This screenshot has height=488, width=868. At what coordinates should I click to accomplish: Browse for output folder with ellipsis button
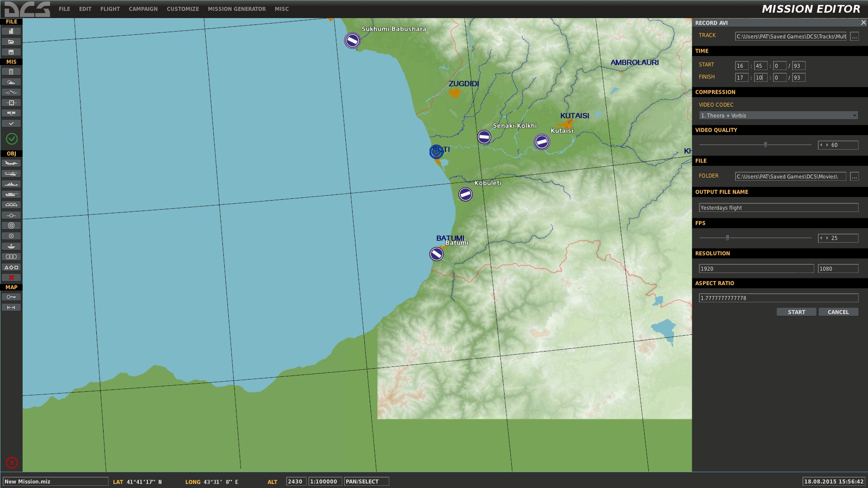[x=854, y=177]
